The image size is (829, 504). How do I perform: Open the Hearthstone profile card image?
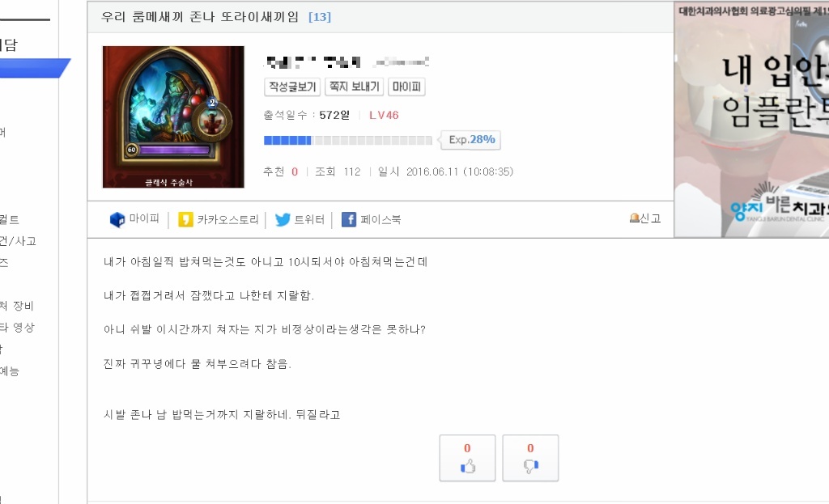coord(173,116)
